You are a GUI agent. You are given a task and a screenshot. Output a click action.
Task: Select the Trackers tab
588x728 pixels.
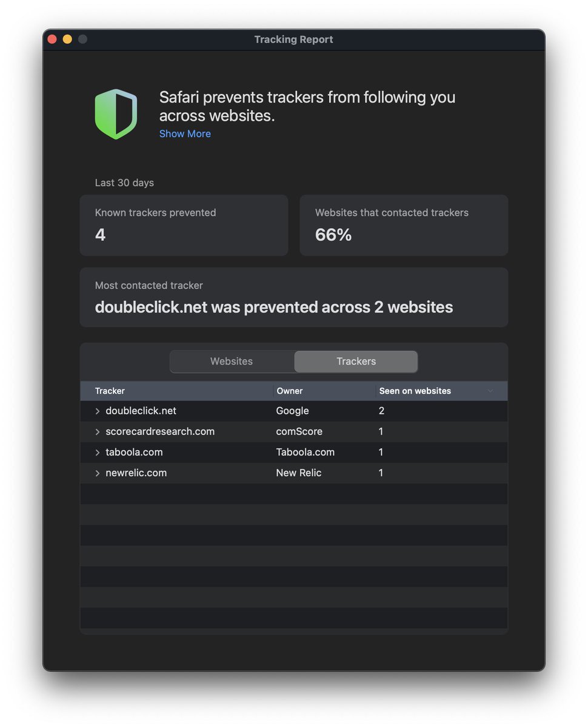pos(356,362)
